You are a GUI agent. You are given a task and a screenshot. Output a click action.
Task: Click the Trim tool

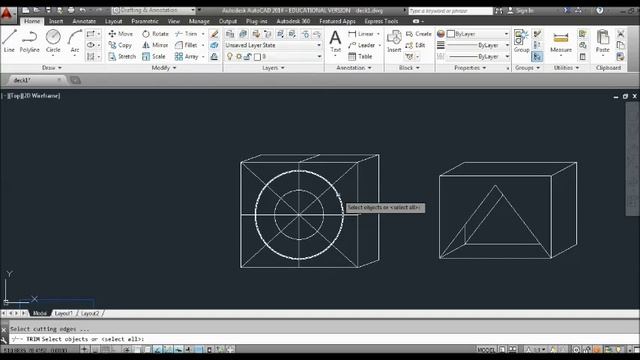point(186,34)
